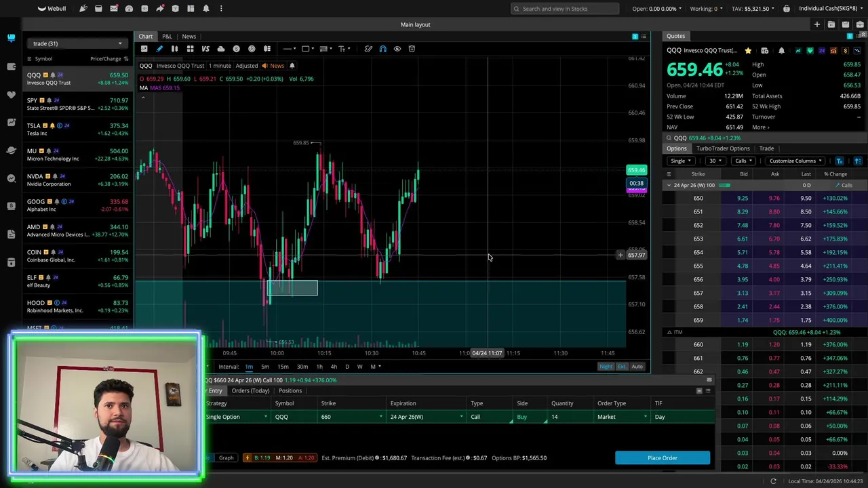Open the party popper promotions icon
This screenshot has width=868, height=488.
click(x=83, y=8)
